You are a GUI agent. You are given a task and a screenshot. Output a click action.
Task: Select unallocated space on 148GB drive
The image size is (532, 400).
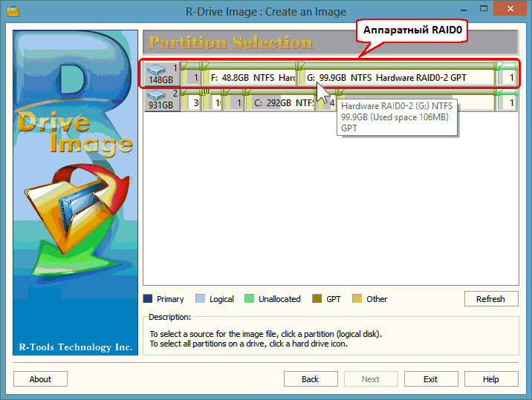coord(507,75)
